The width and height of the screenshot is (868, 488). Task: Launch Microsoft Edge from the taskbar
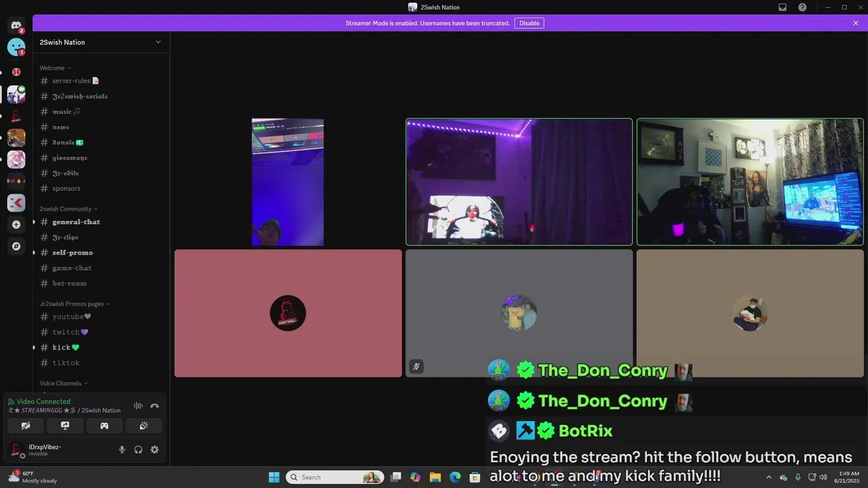click(x=455, y=477)
